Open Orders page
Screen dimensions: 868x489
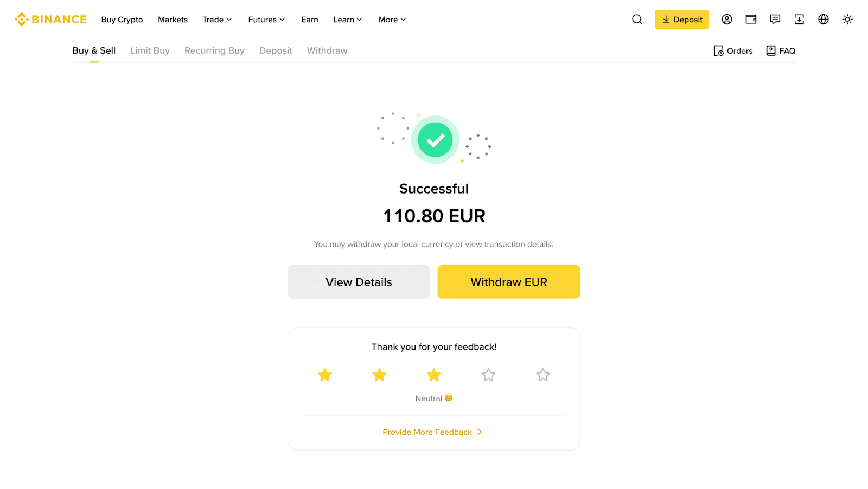(733, 51)
